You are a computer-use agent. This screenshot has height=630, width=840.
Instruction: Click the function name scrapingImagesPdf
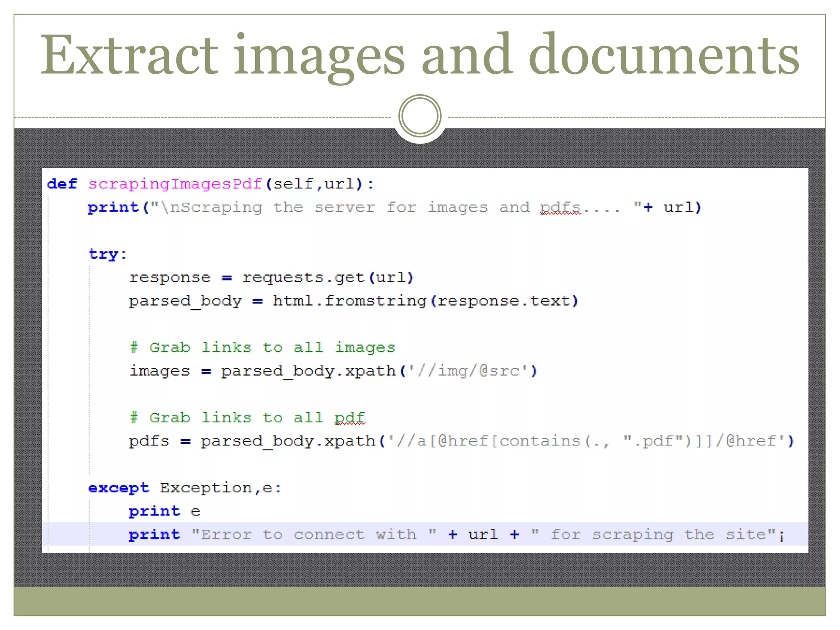tap(175, 184)
